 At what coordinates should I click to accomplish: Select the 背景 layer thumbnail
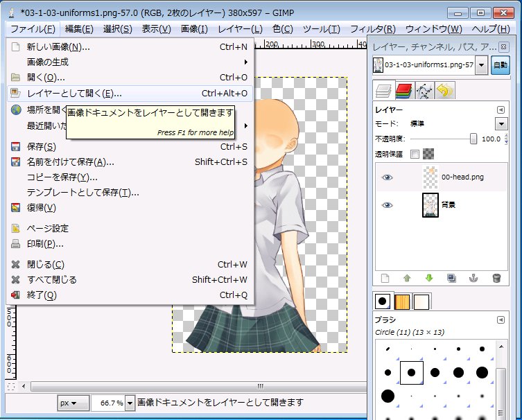(430, 205)
